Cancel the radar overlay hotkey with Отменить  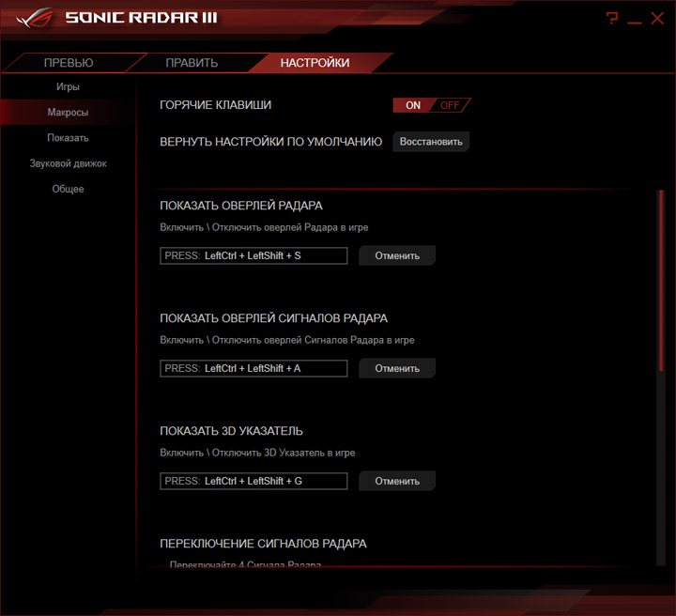397,255
